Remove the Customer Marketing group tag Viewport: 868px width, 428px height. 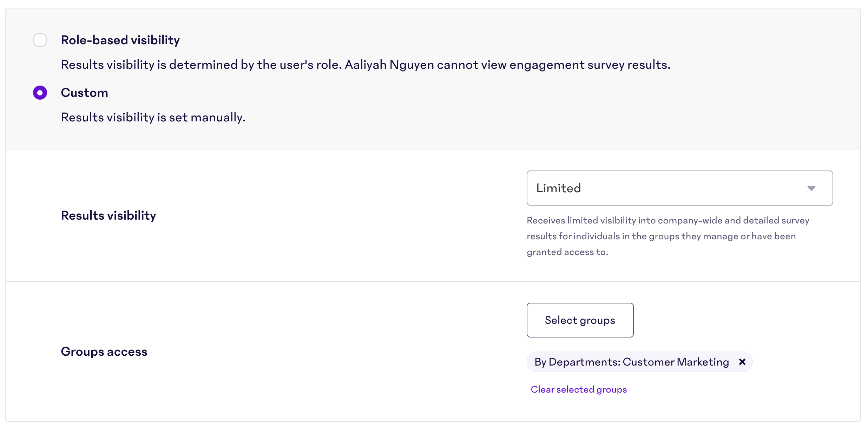click(742, 362)
